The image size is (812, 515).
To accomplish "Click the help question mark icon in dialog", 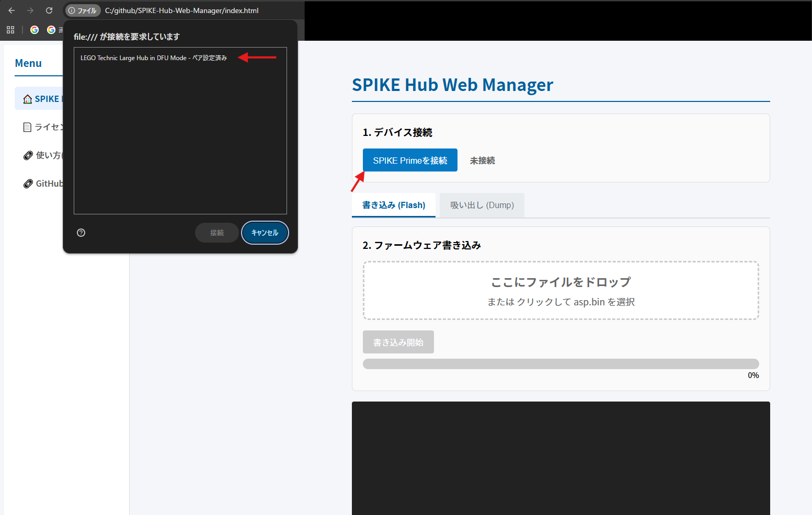I will [x=81, y=233].
